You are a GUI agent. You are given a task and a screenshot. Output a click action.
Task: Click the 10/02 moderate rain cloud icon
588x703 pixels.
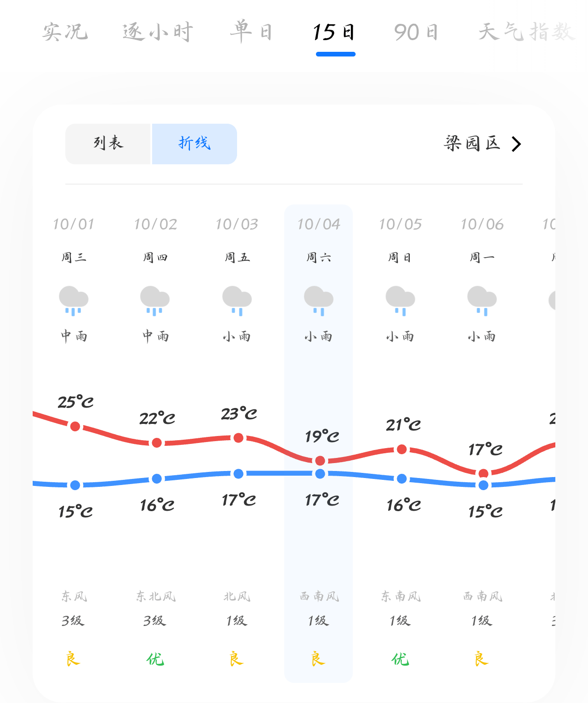155,300
